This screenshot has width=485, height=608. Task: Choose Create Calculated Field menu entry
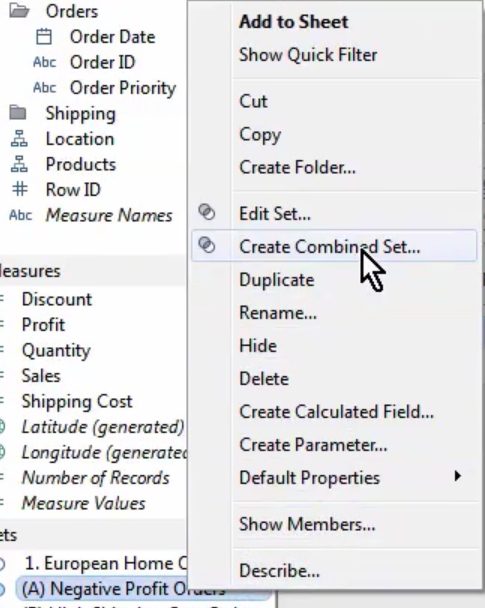(x=336, y=412)
